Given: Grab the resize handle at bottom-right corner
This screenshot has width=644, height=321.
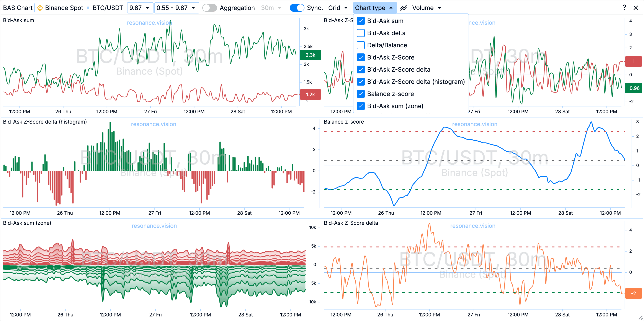Looking at the screenshot, I should click(640, 318).
